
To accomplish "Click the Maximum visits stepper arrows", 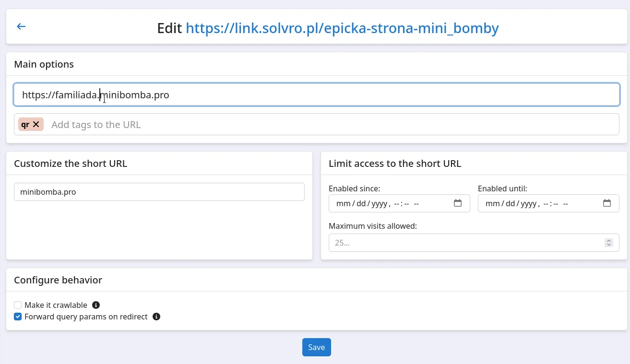I will point(608,243).
